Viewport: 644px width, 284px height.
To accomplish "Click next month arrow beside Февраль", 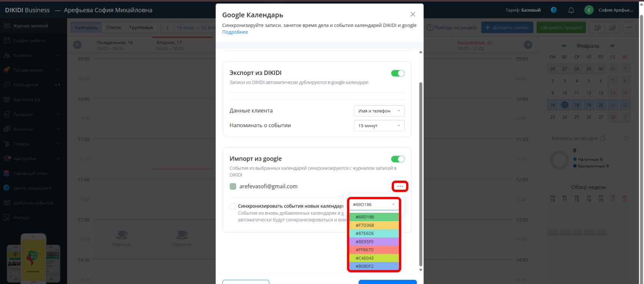I will click(612, 46).
